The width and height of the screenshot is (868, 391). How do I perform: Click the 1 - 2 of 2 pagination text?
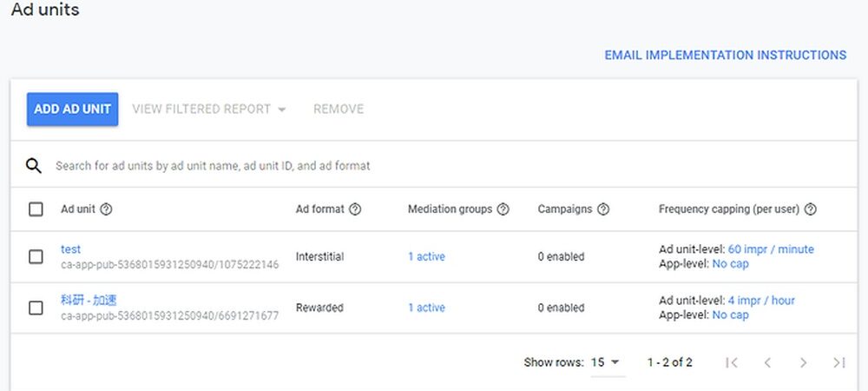[670, 362]
